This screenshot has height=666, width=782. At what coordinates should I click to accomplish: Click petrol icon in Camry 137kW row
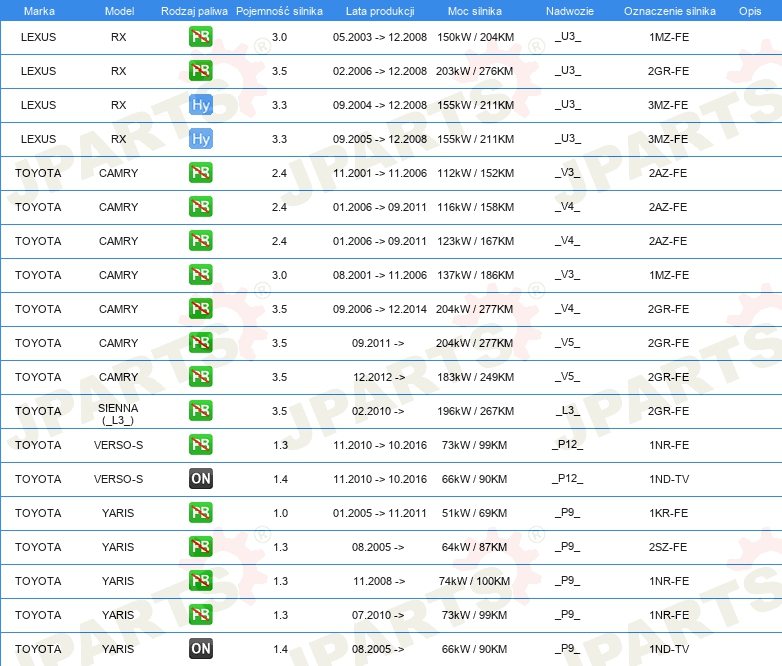click(200, 274)
